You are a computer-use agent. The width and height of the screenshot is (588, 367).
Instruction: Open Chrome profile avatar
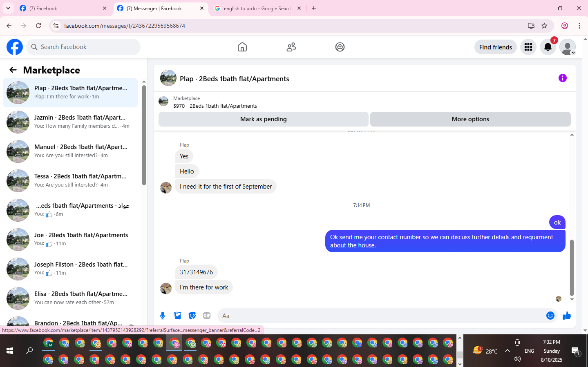tap(565, 26)
